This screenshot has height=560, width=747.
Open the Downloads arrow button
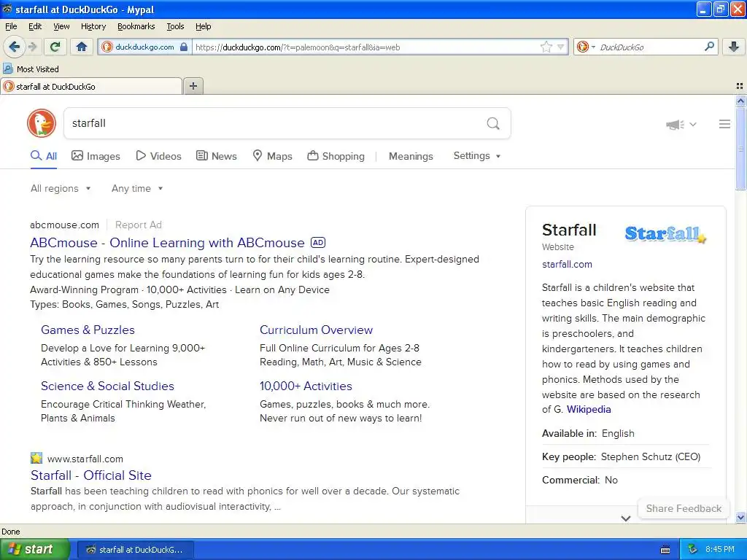tap(734, 47)
